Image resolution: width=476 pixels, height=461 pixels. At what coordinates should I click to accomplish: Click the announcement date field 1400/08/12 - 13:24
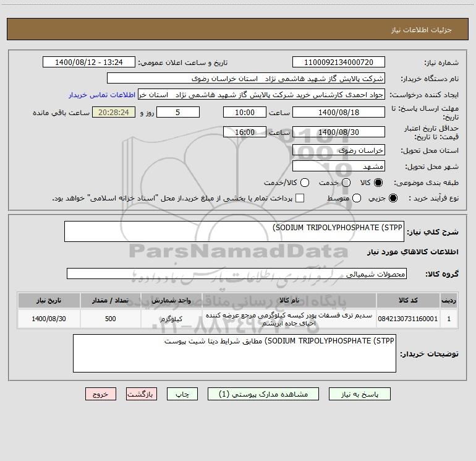(89, 62)
